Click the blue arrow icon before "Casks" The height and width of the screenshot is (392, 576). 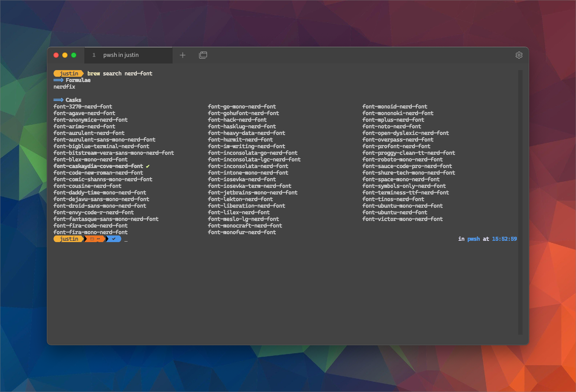(x=58, y=100)
